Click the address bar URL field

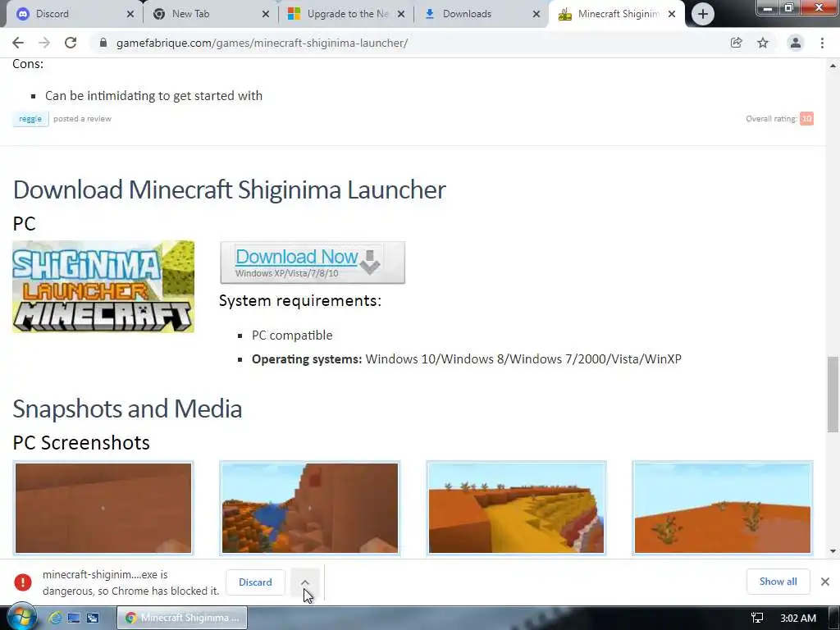[407, 43]
